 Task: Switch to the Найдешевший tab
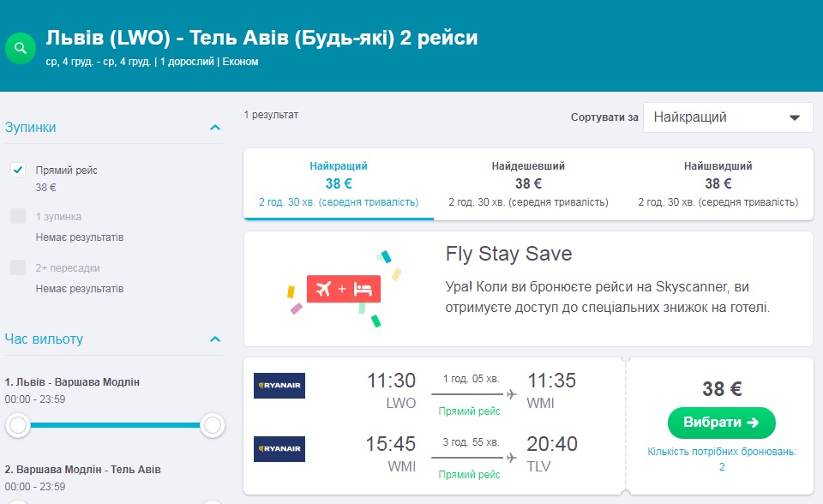point(528,183)
